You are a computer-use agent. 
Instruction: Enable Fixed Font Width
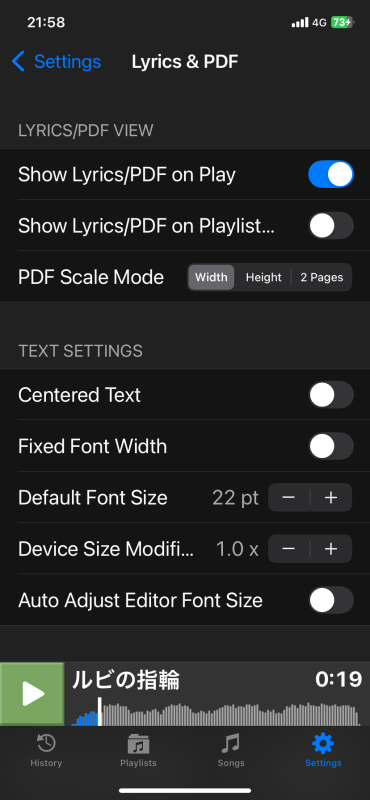coord(331,446)
